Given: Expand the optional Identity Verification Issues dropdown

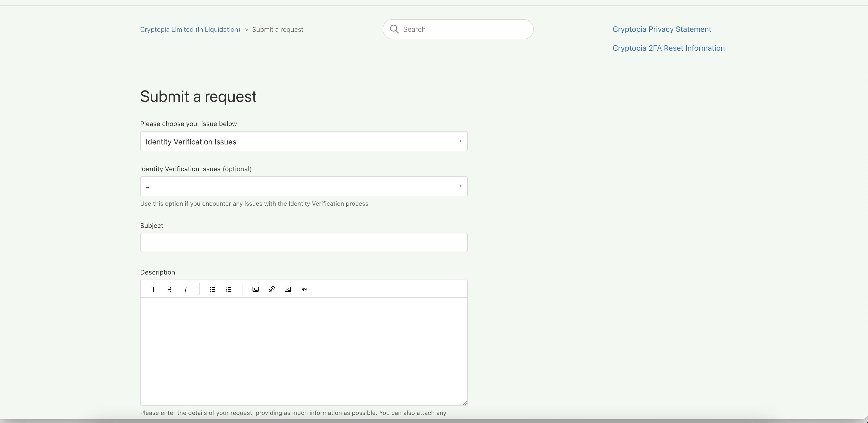Looking at the screenshot, I should click(303, 186).
